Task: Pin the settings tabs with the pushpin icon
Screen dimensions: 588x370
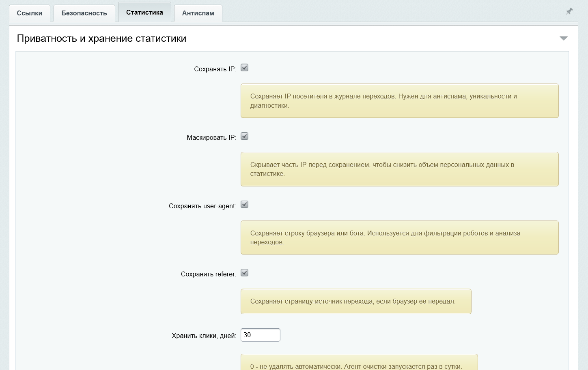Action: (569, 11)
